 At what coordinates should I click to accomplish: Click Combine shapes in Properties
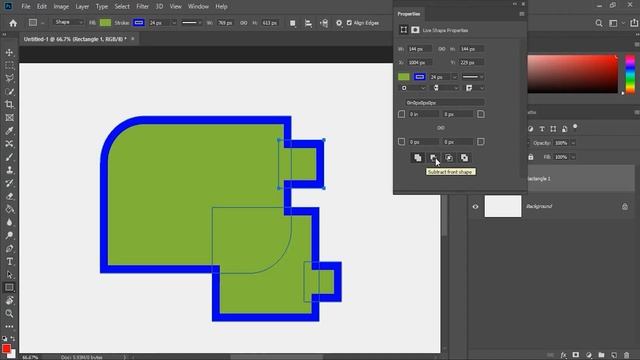tap(418, 158)
